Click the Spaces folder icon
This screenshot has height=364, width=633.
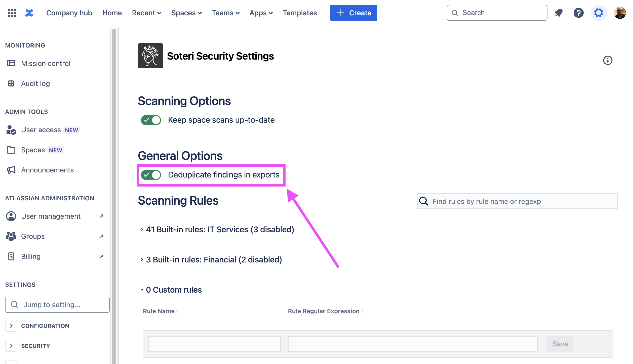point(11,150)
